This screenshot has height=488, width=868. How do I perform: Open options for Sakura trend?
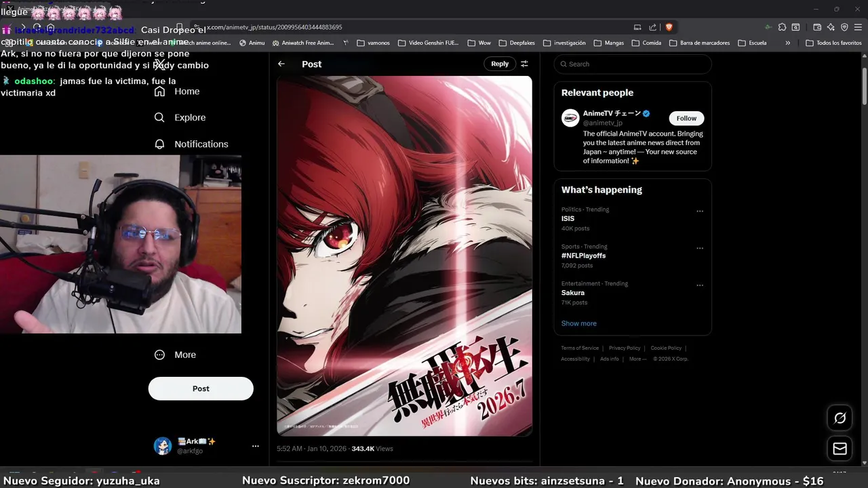pyautogui.click(x=700, y=285)
